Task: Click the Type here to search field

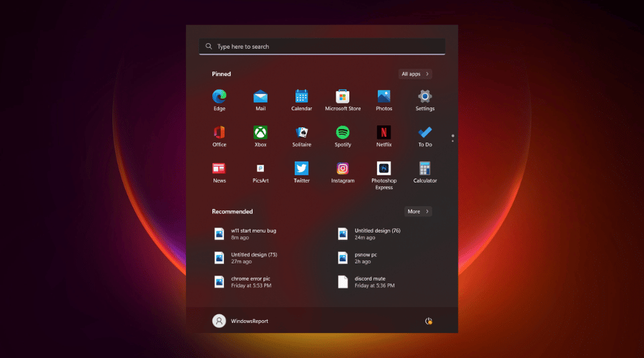Action: 322,47
